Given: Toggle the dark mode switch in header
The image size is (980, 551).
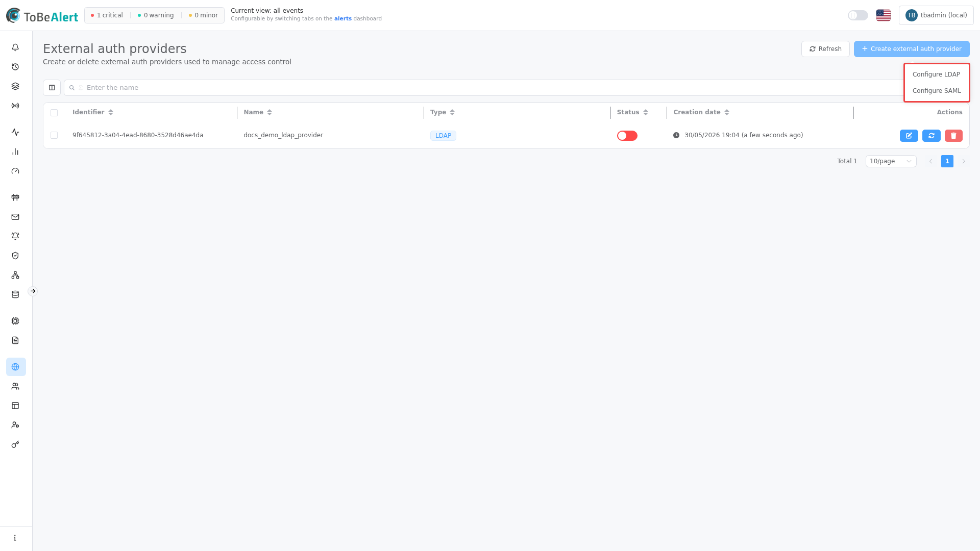Looking at the screenshot, I should [857, 15].
